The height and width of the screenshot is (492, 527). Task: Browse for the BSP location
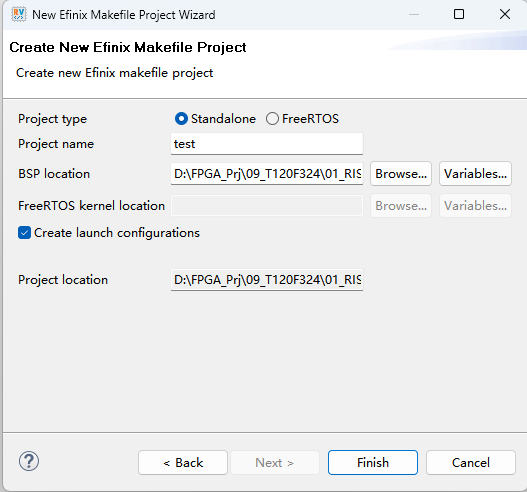[x=401, y=174]
